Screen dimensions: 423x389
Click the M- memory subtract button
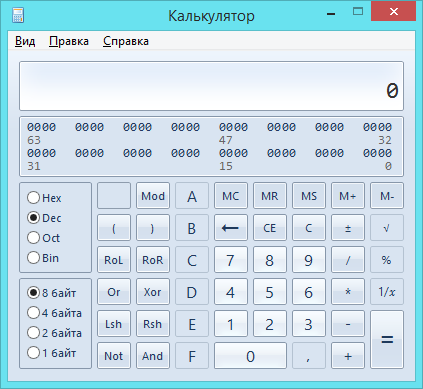pos(387,196)
